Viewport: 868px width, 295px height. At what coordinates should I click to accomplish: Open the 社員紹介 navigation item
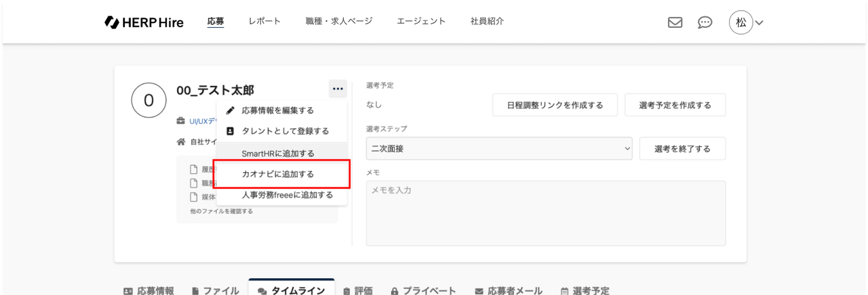487,21
